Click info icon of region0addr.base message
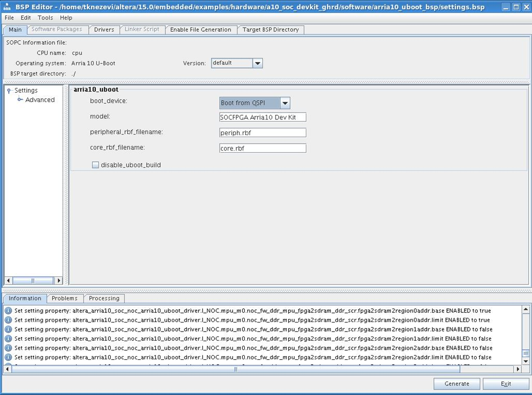The width and height of the screenshot is (532, 395). point(9,310)
